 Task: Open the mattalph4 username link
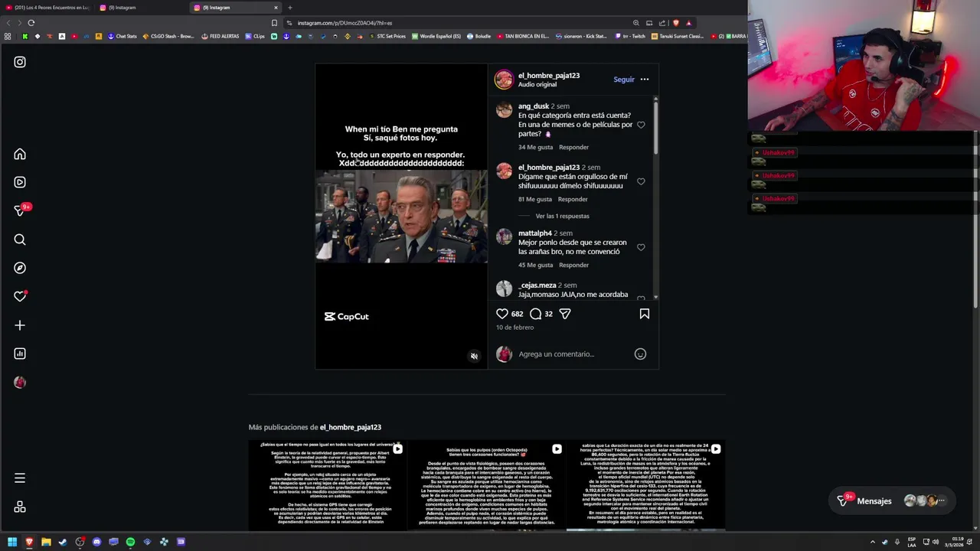[x=534, y=233]
